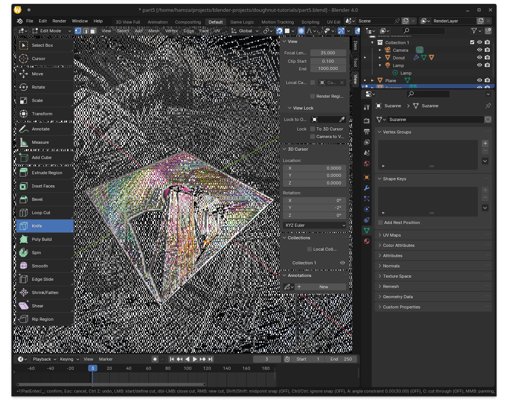Viewport: 508px width, 420px height.
Task: Expand the Donut row in outliner
Action: pyautogui.click(x=380, y=57)
